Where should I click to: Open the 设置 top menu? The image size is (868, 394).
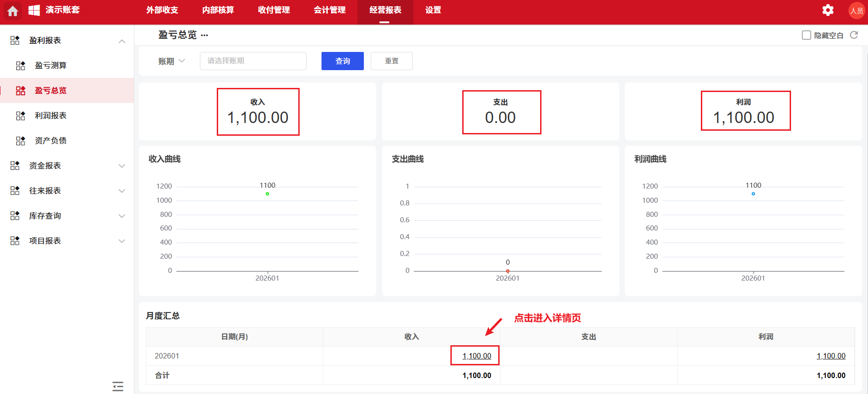[433, 10]
